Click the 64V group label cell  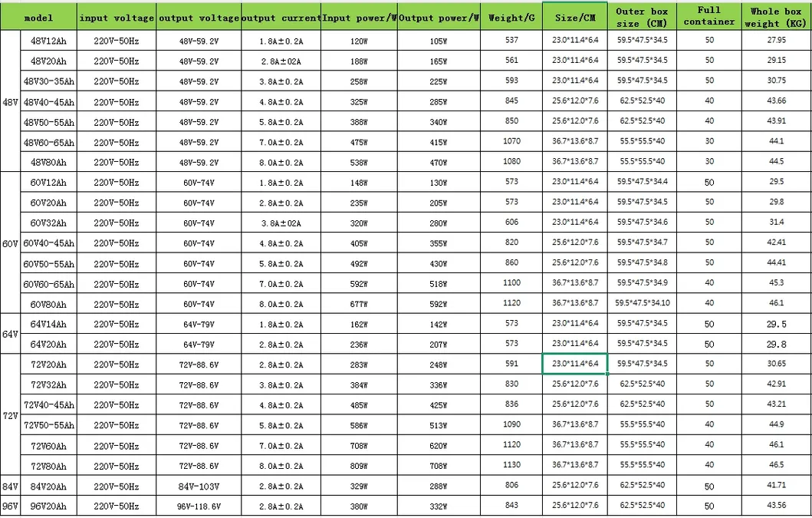pyautogui.click(x=10, y=334)
